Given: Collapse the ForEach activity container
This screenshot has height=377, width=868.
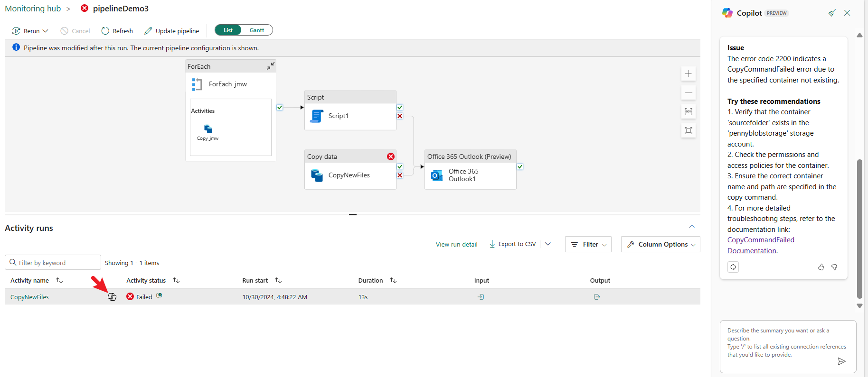Looking at the screenshot, I should click(x=270, y=66).
